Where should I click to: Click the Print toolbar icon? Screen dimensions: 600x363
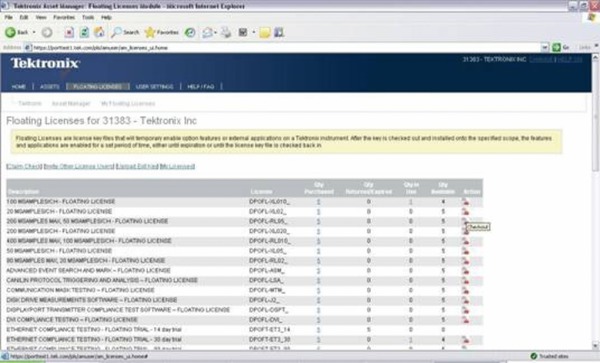(226, 33)
